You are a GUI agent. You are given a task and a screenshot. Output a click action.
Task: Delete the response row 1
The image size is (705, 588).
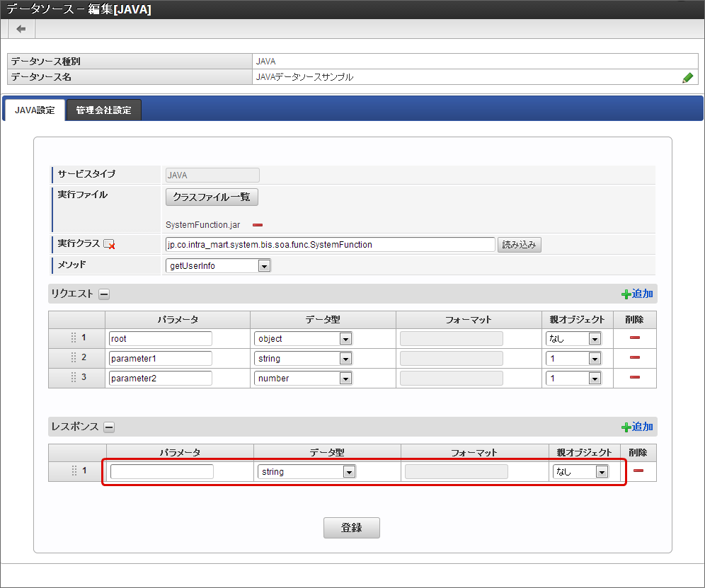(x=638, y=471)
